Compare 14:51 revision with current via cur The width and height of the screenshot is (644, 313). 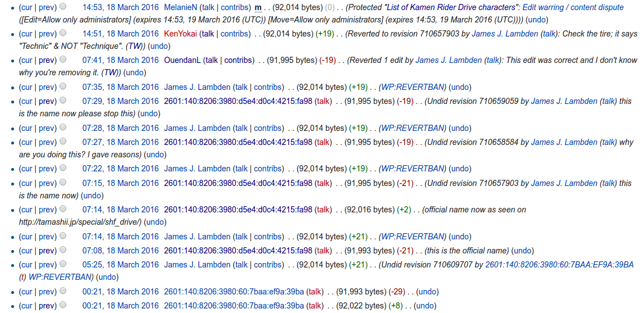[x=27, y=34]
